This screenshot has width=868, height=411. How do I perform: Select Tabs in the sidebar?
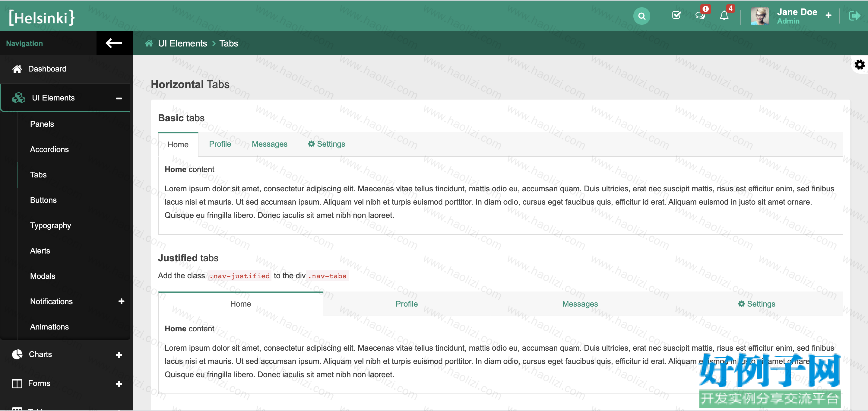tap(38, 174)
